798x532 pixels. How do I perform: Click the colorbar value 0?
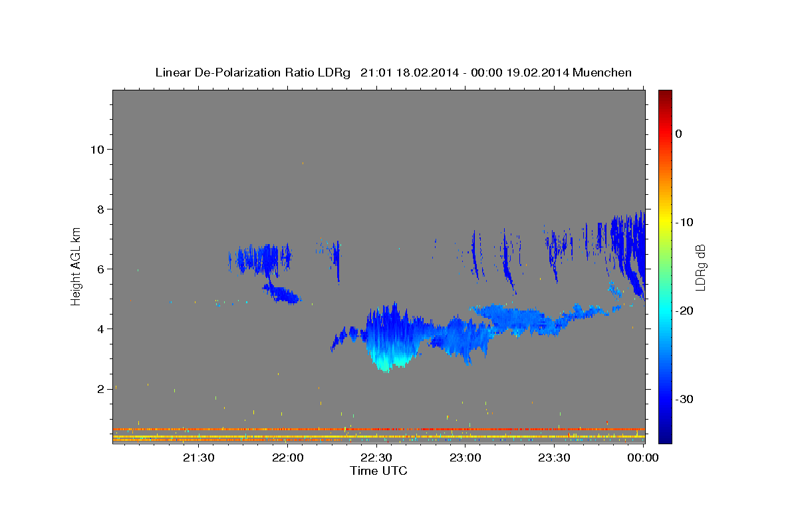(x=678, y=134)
